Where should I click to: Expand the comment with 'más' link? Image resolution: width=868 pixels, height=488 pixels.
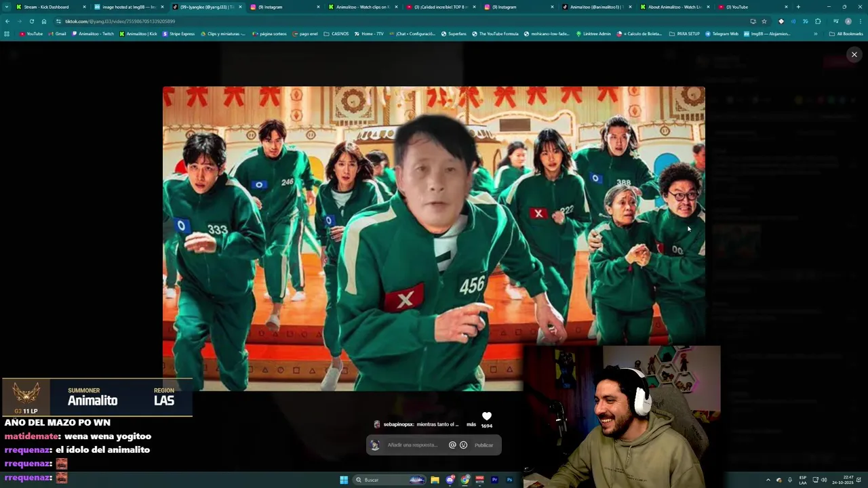(471, 424)
